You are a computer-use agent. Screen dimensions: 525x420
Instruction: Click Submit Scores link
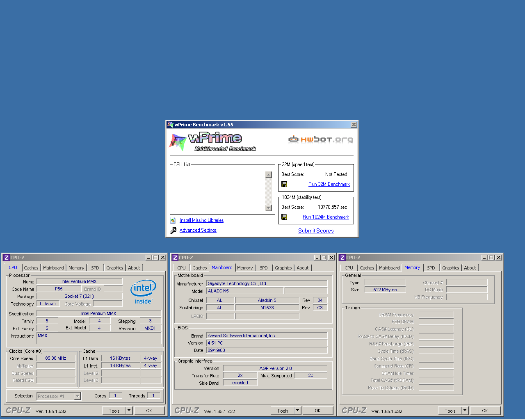316,231
